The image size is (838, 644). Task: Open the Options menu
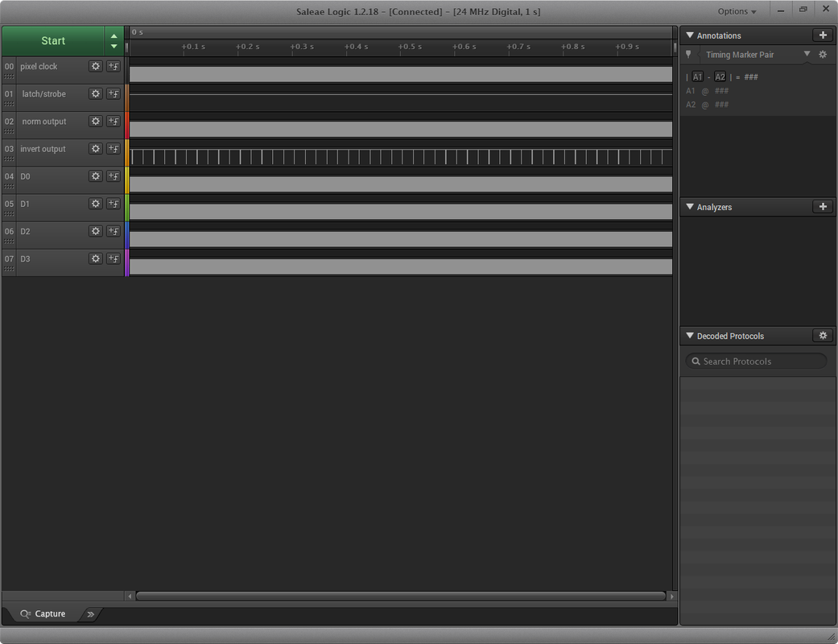click(x=737, y=11)
